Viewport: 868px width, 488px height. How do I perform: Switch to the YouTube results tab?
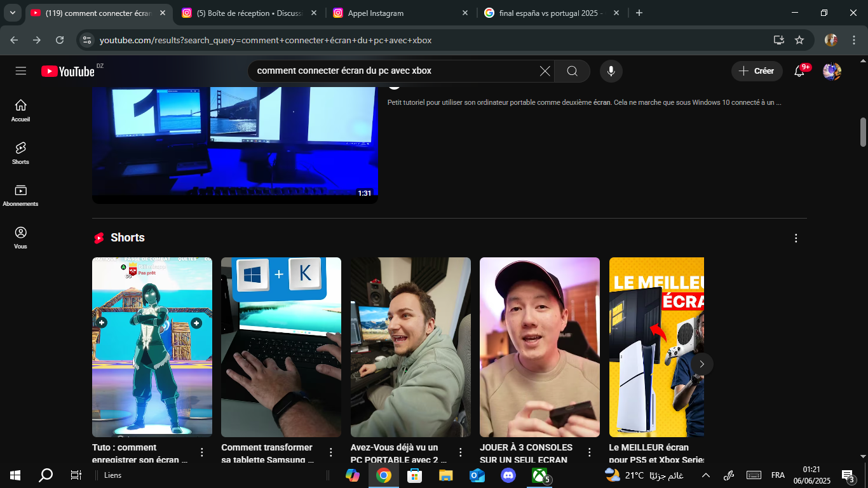click(x=98, y=13)
